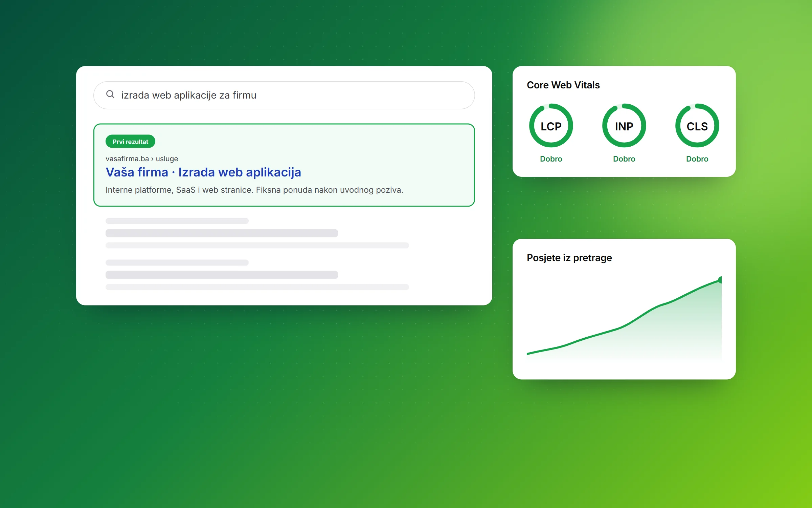Click the 'Posjete iz pretrage' heading
The image size is (812, 508).
pyautogui.click(x=569, y=258)
